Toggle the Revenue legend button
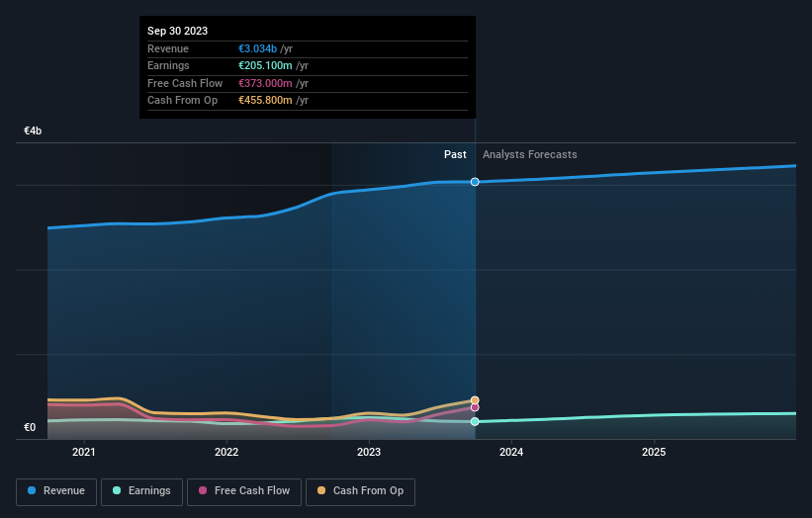The width and height of the screenshot is (812, 518). point(56,491)
